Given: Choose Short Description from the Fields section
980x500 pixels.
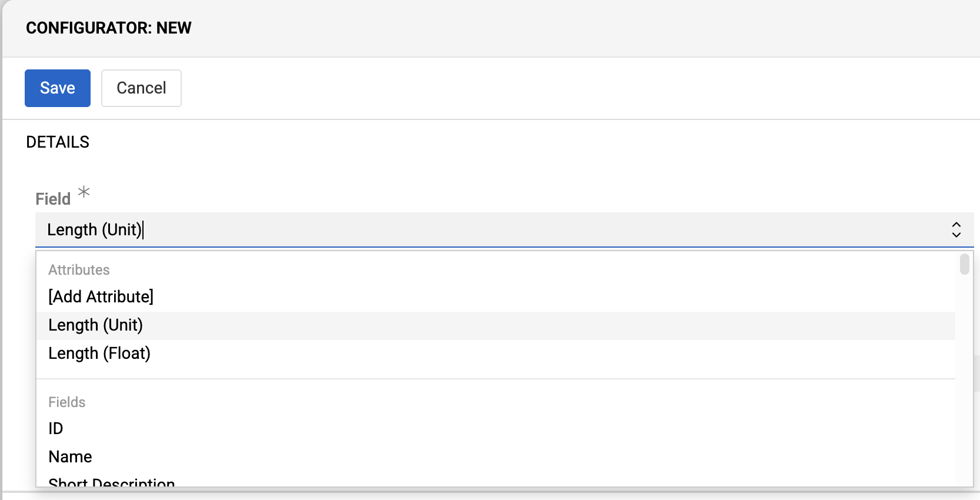Looking at the screenshot, I should tap(111, 482).
